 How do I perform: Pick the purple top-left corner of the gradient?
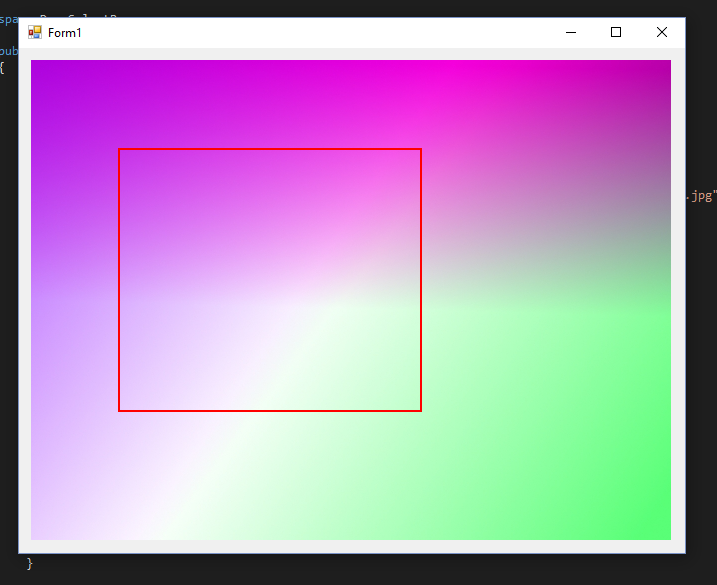tap(40, 68)
